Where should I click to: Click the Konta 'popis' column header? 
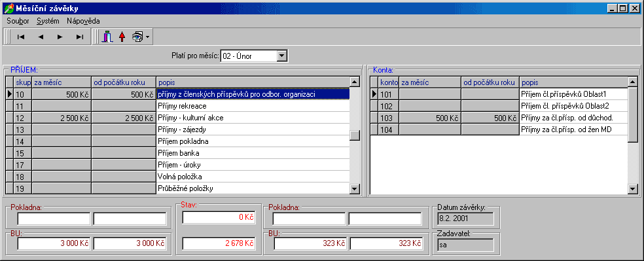tap(573, 82)
